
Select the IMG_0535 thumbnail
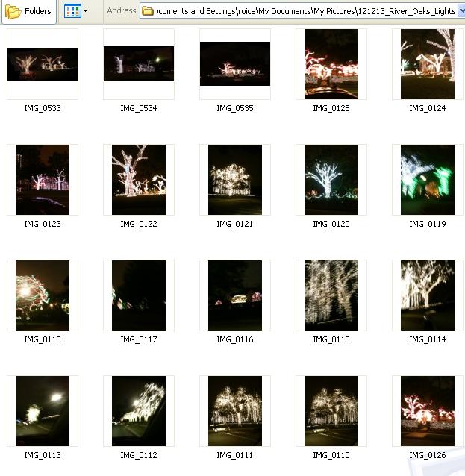click(235, 64)
